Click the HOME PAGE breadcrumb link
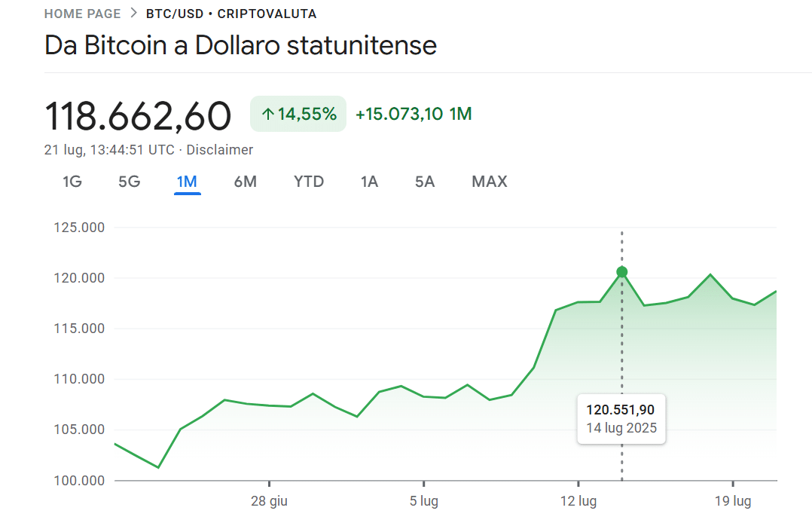 coord(82,14)
